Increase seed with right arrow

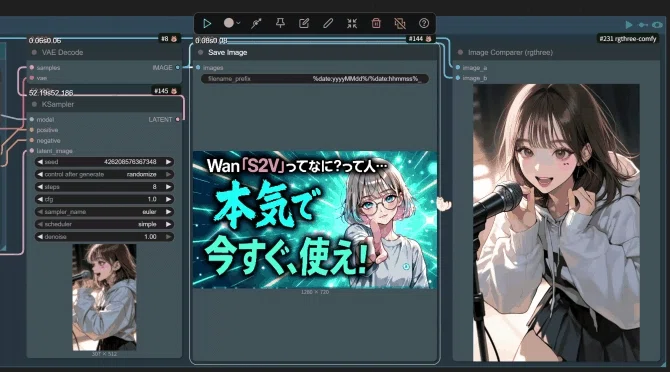(169, 162)
